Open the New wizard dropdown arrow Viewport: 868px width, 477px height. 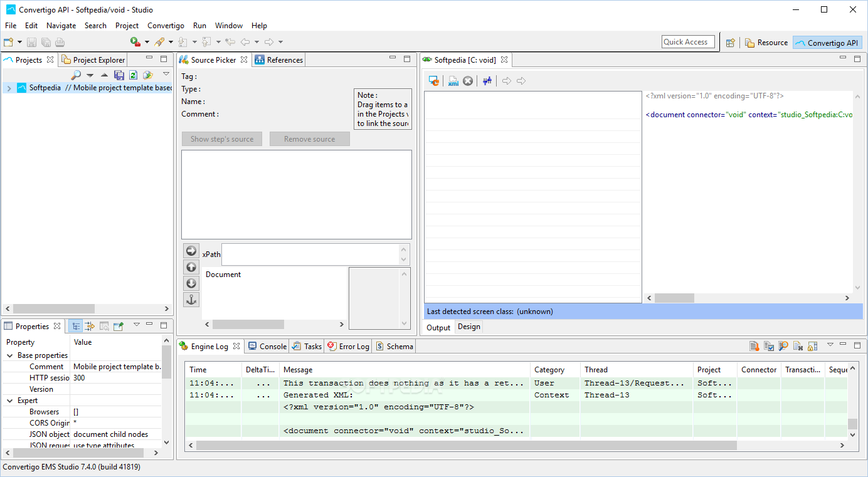click(x=19, y=42)
